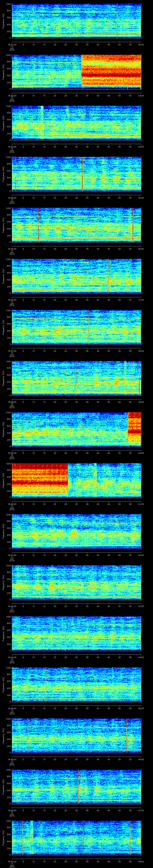Select the spectrogram panel beginning at 18:36:00

76,276
